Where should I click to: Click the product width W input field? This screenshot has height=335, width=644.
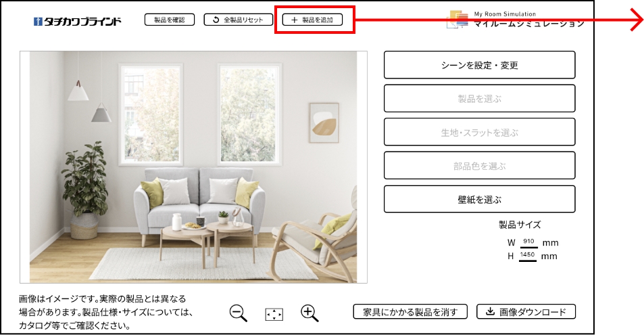pyautogui.click(x=528, y=242)
